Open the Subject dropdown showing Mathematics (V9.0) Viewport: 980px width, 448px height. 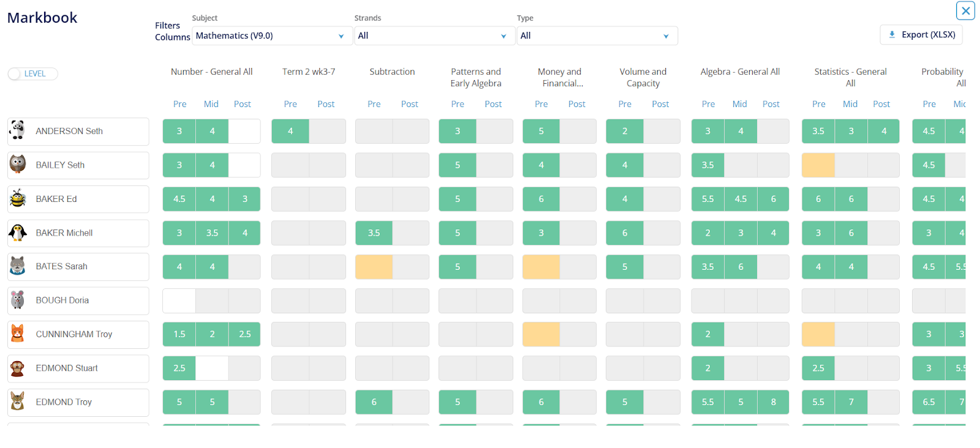point(269,35)
